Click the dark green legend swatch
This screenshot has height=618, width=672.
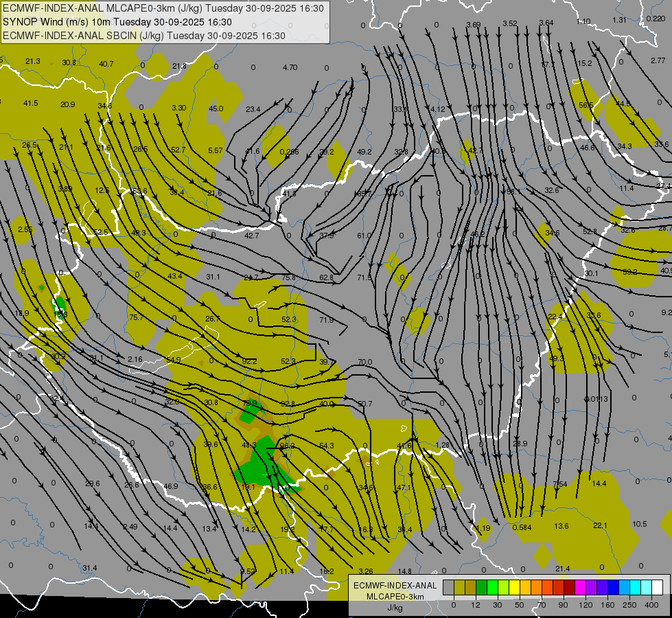coord(482,587)
